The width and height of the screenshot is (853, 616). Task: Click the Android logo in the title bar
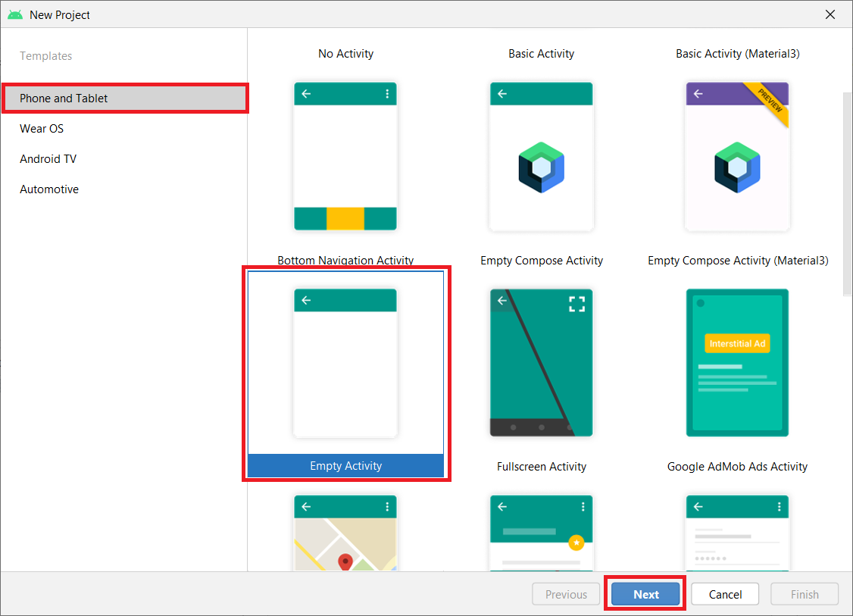[15, 14]
